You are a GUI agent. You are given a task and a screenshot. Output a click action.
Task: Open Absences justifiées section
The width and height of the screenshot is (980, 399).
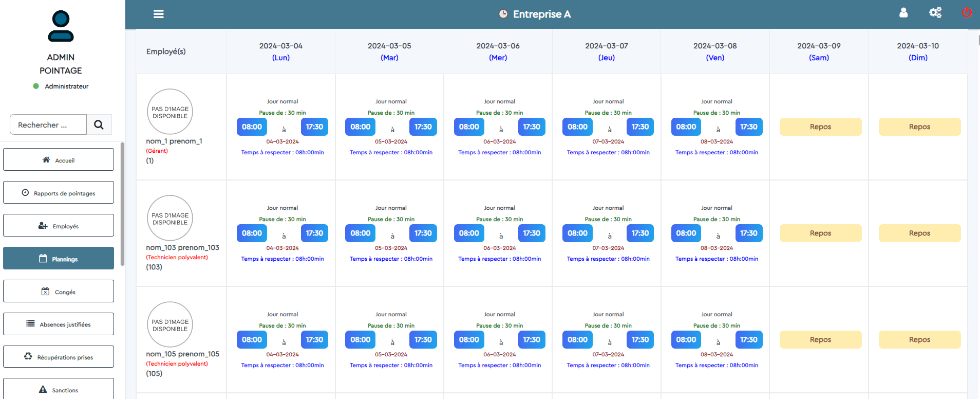click(x=59, y=324)
